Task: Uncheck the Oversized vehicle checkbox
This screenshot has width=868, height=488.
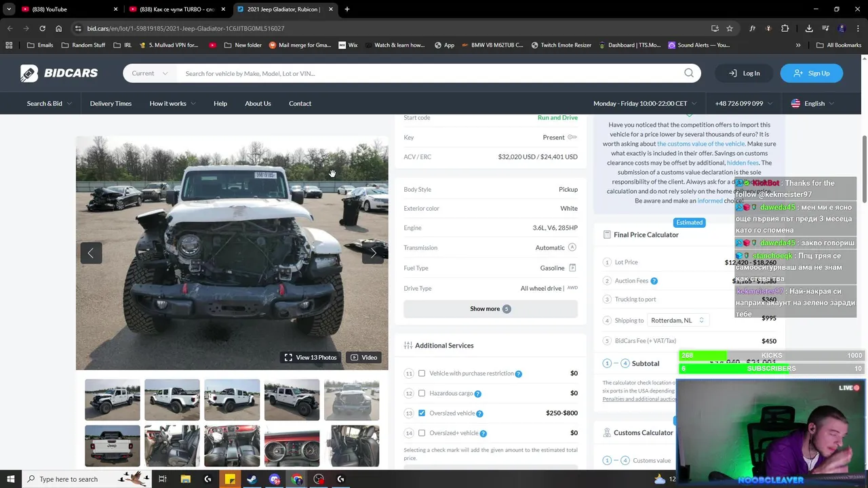Action: click(422, 413)
